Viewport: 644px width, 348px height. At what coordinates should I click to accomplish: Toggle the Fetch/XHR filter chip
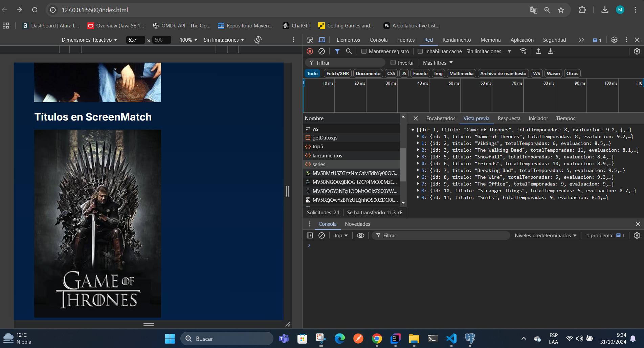(x=337, y=73)
